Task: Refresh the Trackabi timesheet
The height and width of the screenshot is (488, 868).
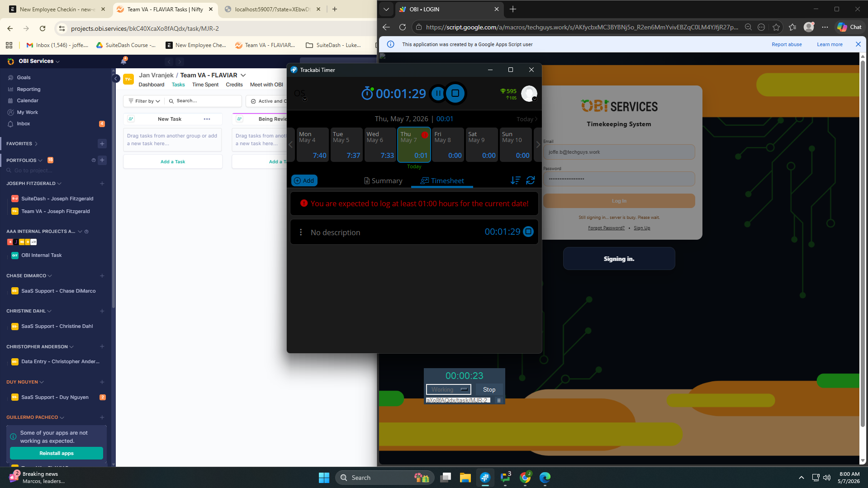Action: [531, 180]
